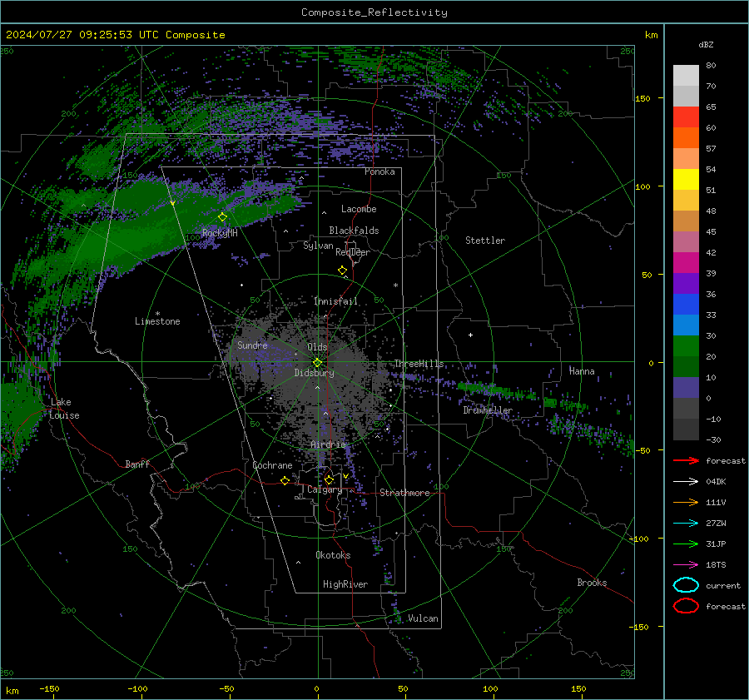The height and width of the screenshot is (700, 749).
Task: Click the Didsbury label
Action: (315, 373)
